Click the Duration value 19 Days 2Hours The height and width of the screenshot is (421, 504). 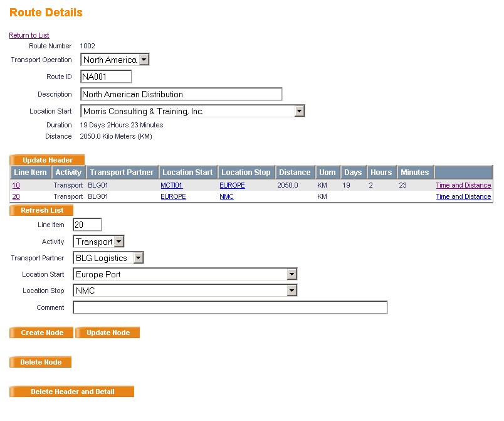click(x=122, y=125)
